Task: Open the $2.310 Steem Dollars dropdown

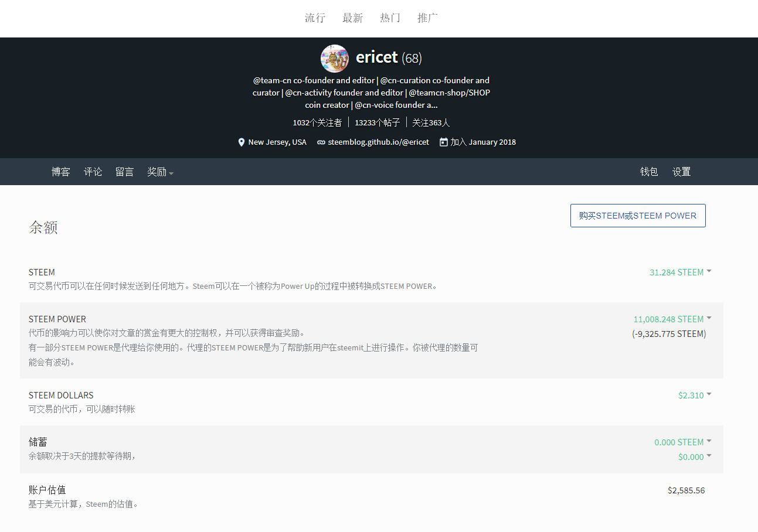Action: coord(695,395)
